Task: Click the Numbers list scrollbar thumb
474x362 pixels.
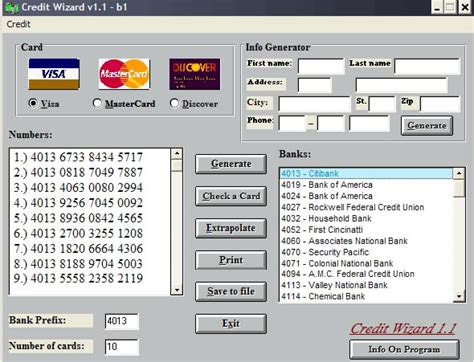Action: pos(176,165)
